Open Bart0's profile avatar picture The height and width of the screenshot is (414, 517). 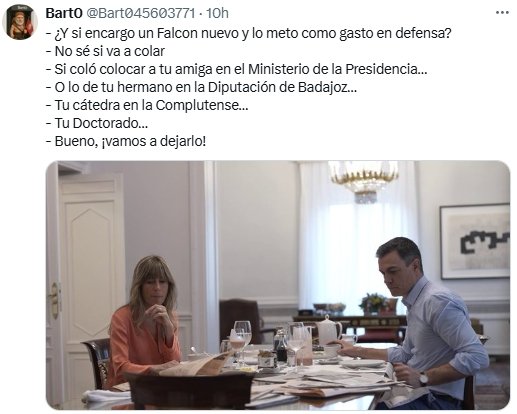click(x=20, y=22)
